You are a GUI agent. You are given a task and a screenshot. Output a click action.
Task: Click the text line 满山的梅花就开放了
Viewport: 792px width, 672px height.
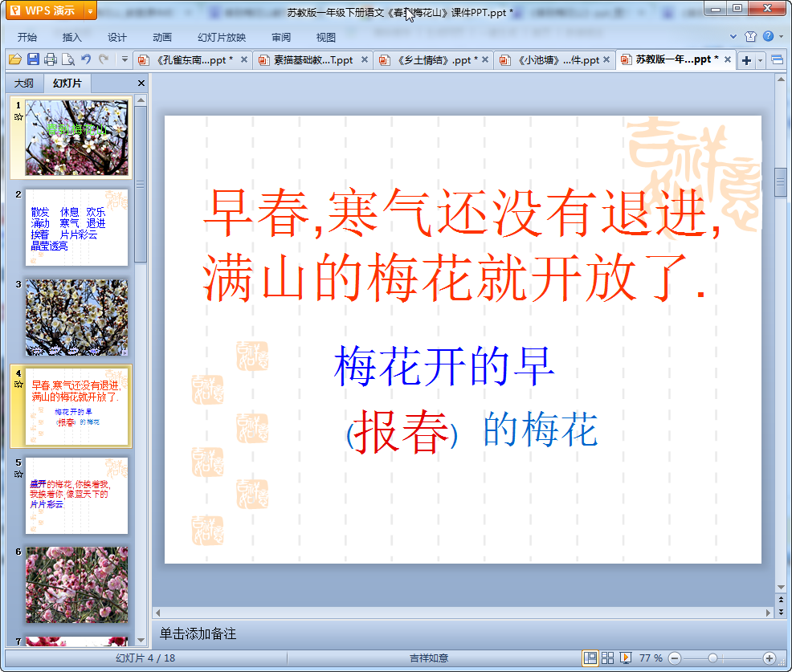point(454,278)
